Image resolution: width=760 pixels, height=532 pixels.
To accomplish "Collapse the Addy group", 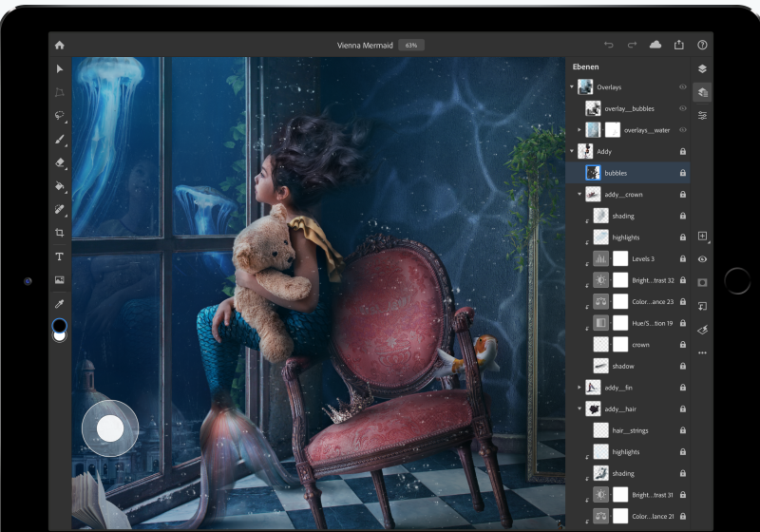I will pos(572,152).
